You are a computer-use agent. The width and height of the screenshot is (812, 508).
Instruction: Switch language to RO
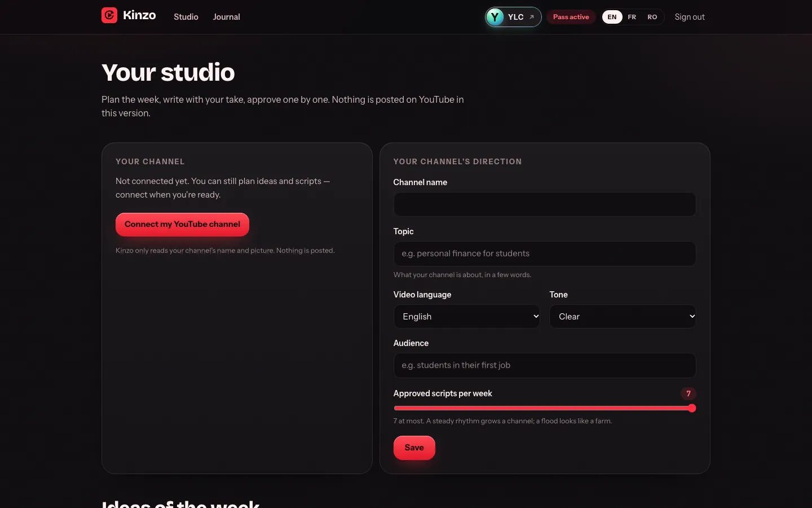tap(652, 17)
